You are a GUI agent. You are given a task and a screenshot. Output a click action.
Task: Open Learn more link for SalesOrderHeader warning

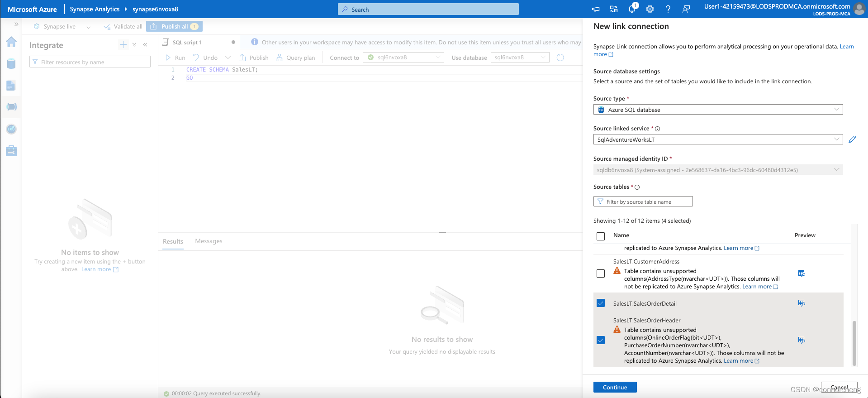(741, 361)
